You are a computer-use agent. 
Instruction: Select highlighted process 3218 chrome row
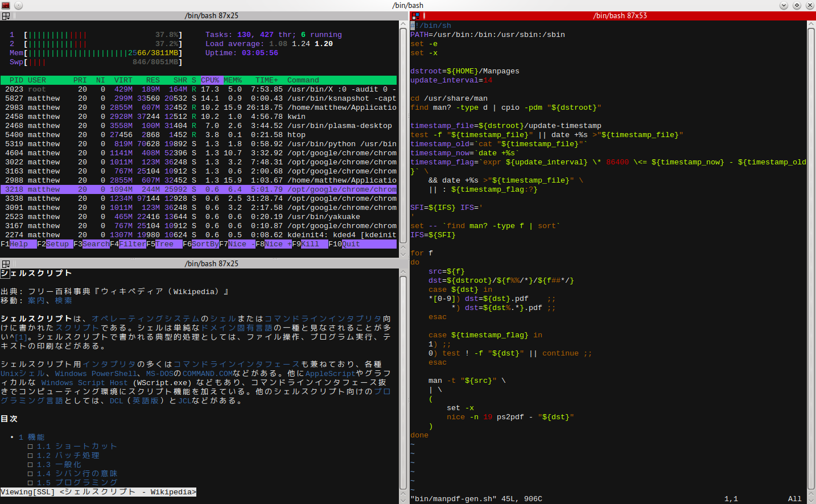[x=199, y=189]
